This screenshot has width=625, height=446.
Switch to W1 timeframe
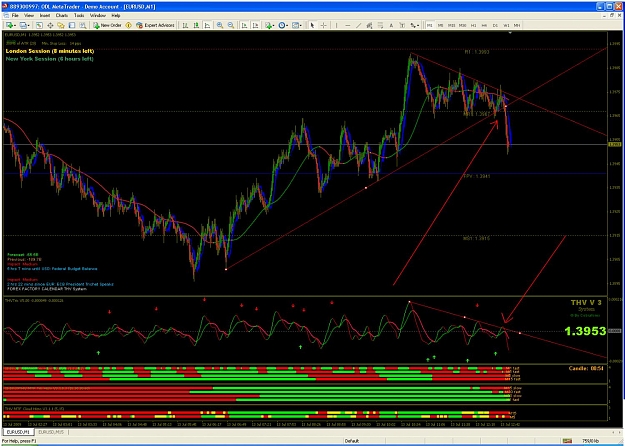coord(506,25)
